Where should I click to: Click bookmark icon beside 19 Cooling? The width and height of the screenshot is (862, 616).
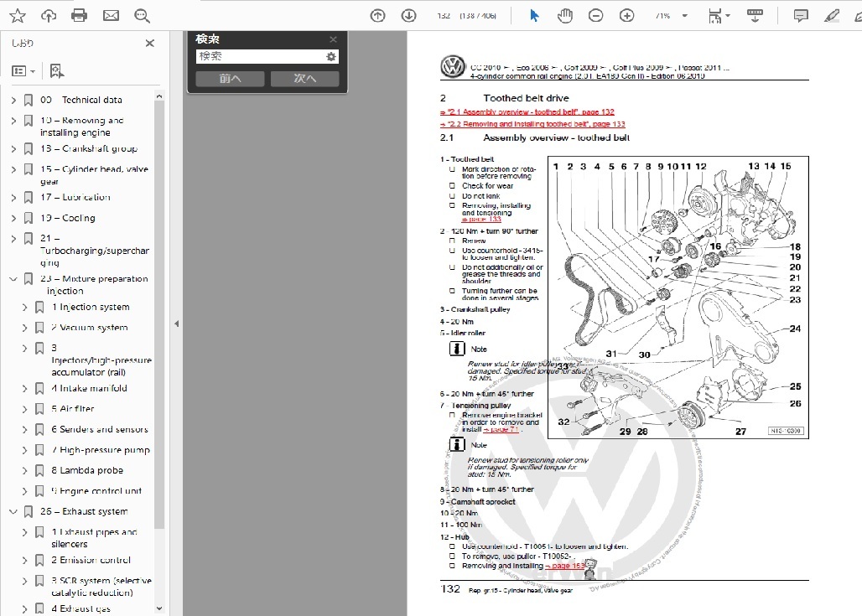pyautogui.click(x=28, y=218)
